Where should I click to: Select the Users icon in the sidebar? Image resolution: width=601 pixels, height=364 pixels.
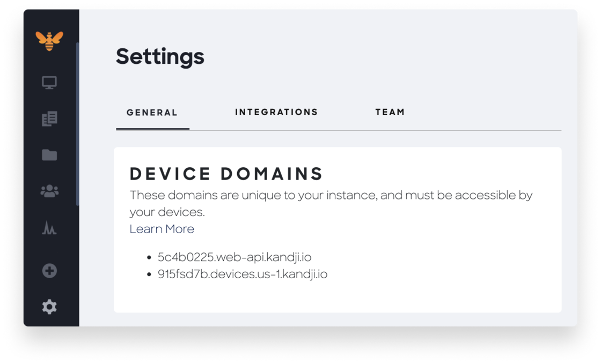(x=49, y=191)
